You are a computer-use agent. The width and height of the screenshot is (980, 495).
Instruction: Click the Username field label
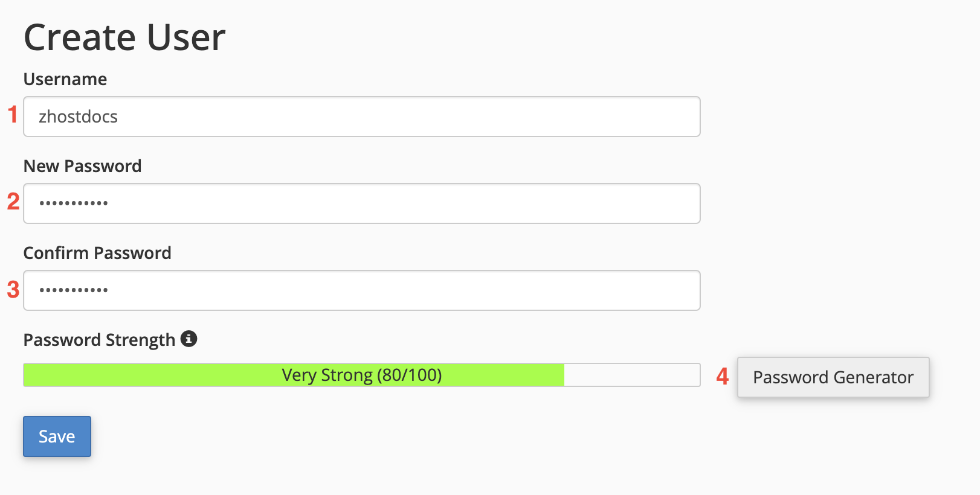click(65, 79)
